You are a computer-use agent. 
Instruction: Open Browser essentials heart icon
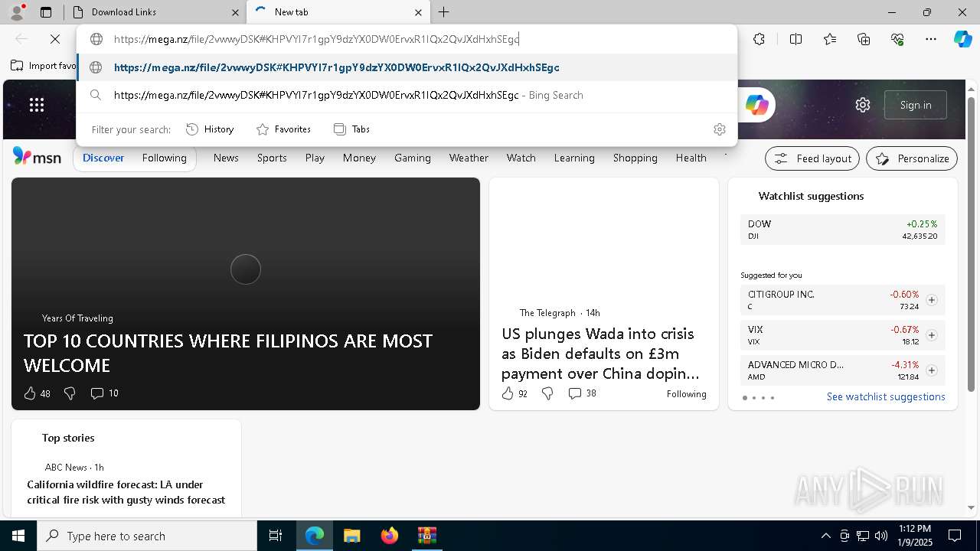[897, 39]
